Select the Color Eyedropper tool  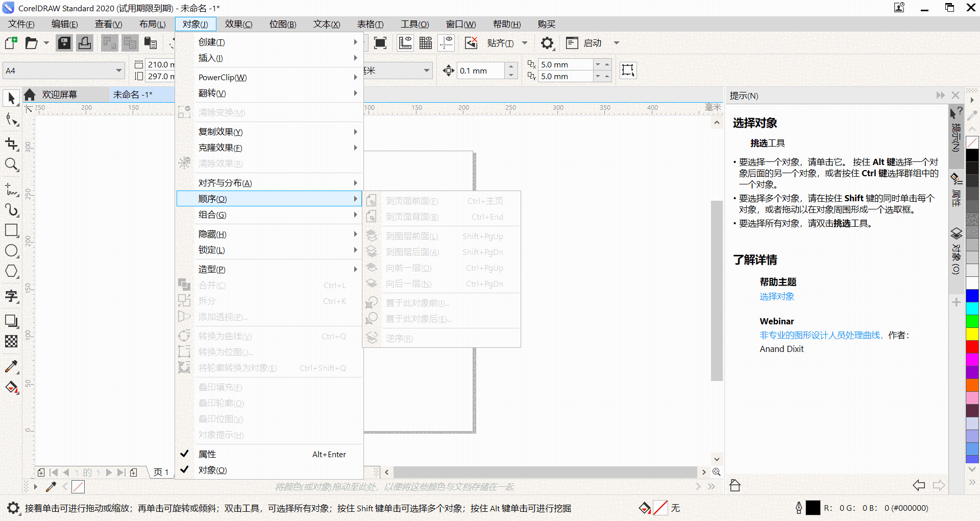tap(11, 367)
